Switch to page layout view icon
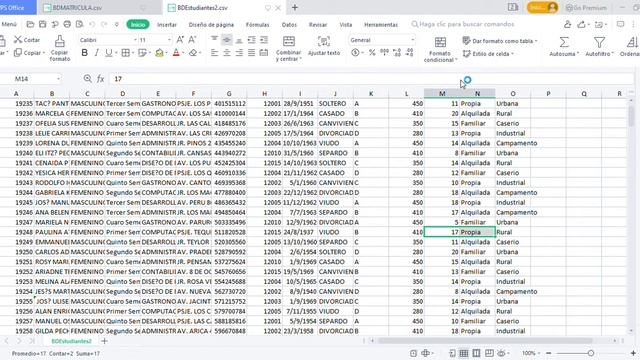The width and height of the screenshot is (640, 360). [476, 353]
